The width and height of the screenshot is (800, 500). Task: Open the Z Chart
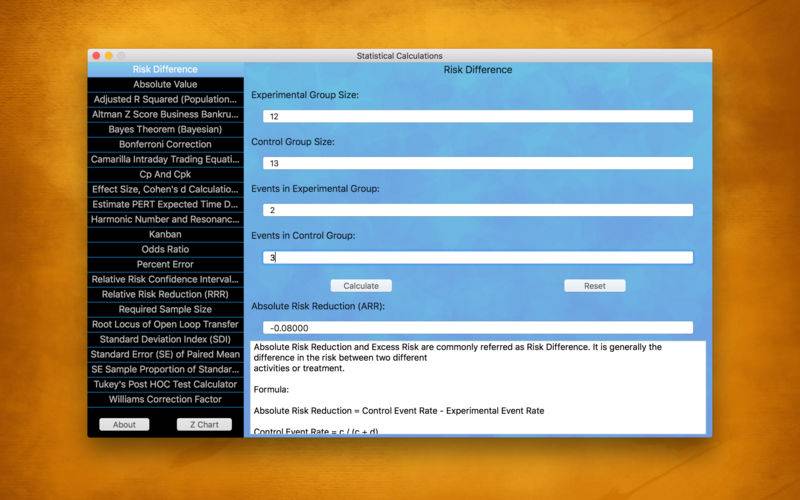pos(204,424)
